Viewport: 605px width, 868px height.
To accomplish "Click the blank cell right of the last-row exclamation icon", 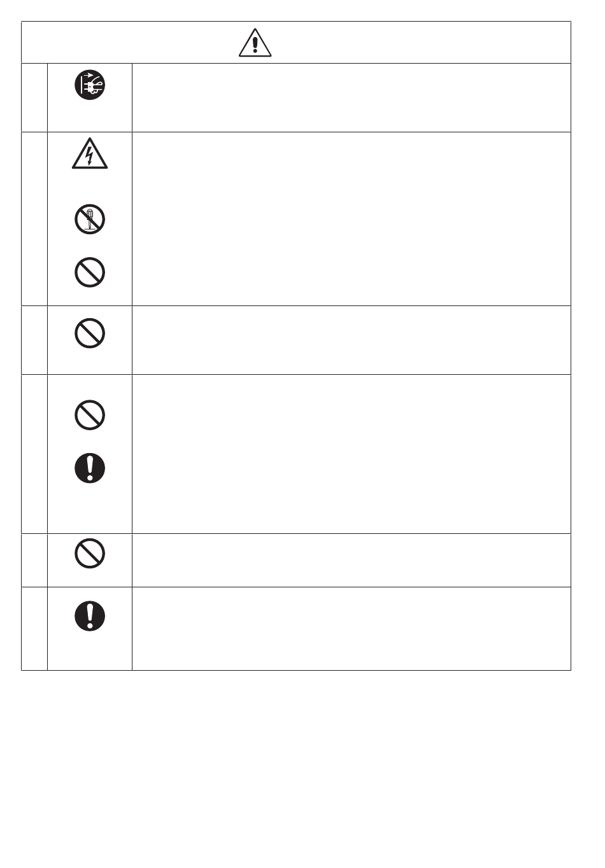I will tap(351, 628).
